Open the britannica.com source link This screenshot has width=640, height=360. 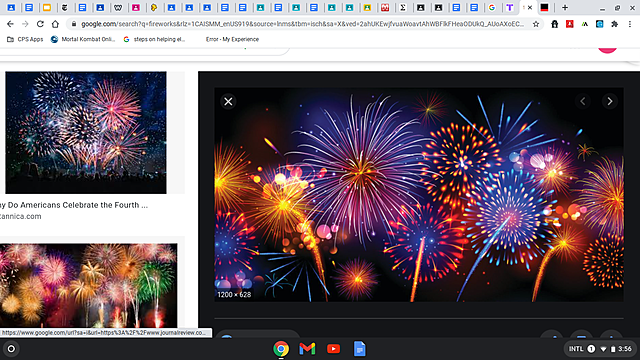pyautogui.click(x=20, y=216)
